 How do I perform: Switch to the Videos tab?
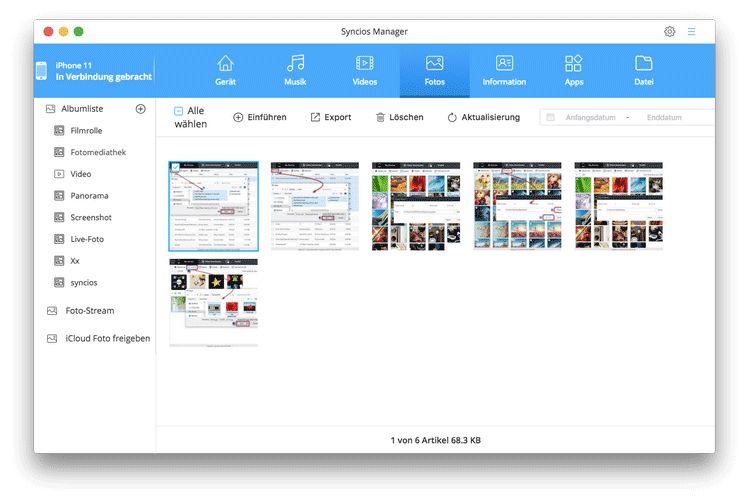point(364,70)
